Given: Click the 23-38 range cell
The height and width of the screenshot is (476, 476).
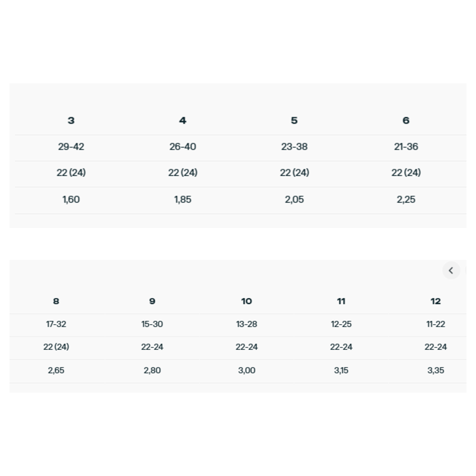Looking at the screenshot, I should click(294, 147).
